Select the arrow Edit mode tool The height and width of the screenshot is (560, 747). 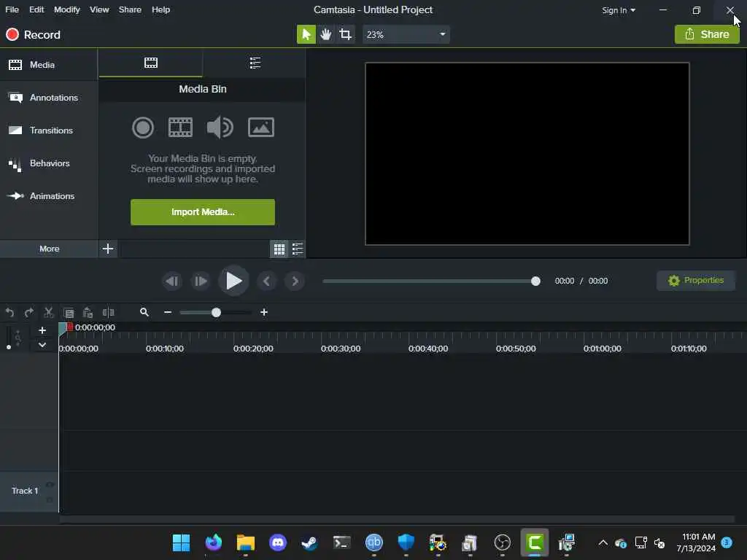point(306,34)
